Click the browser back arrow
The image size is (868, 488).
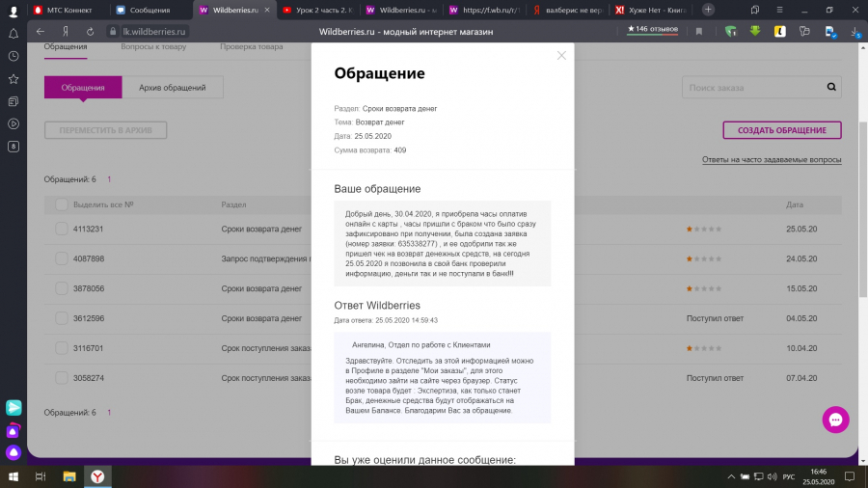tap(41, 31)
